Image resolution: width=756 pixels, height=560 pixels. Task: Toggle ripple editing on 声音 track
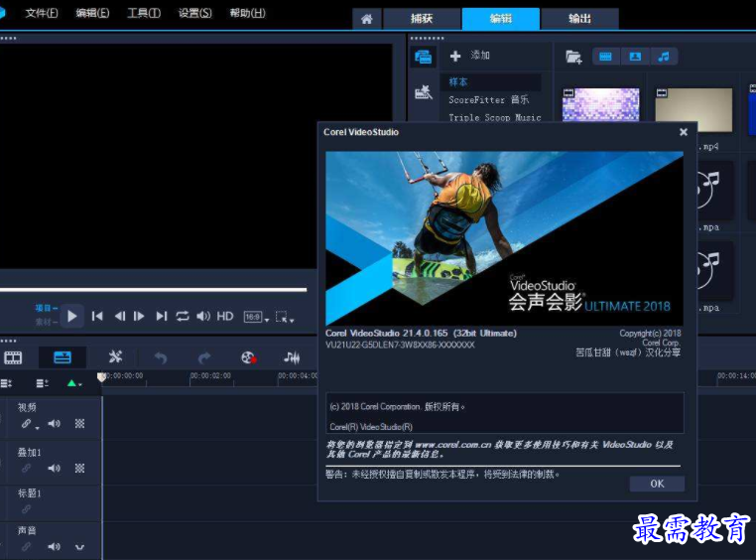pos(27,547)
